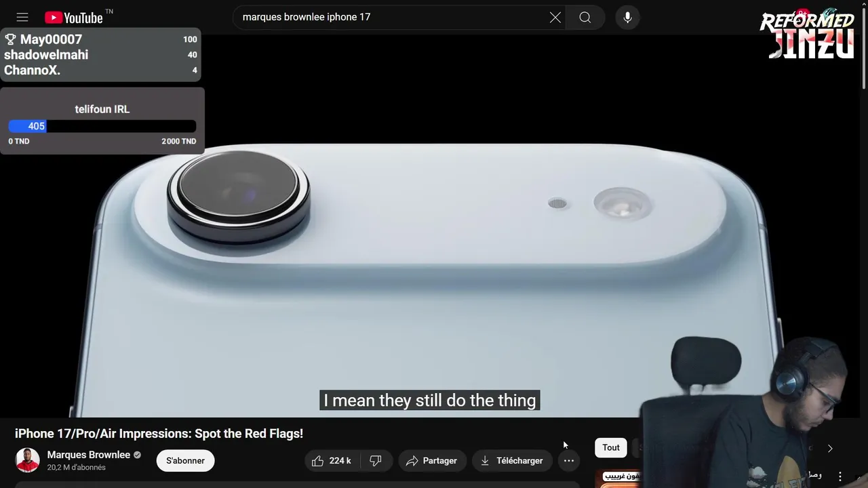Click the video title text
Screen dimensions: 868x488
[x=159, y=434]
